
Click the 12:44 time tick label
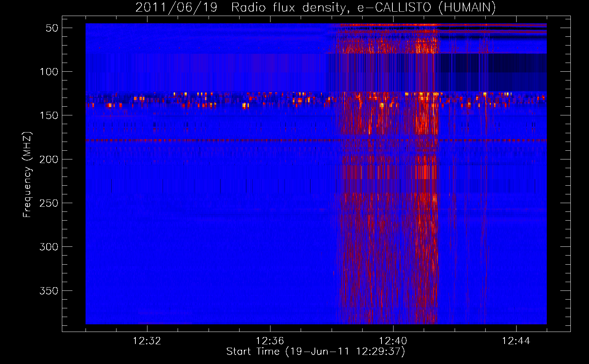(x=516, y=341)
